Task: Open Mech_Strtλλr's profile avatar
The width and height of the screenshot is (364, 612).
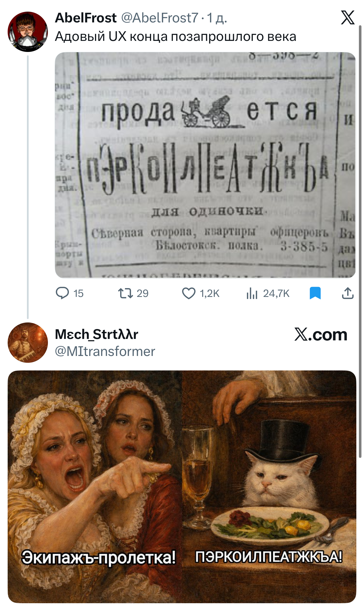Action: [x=28, y=342]
